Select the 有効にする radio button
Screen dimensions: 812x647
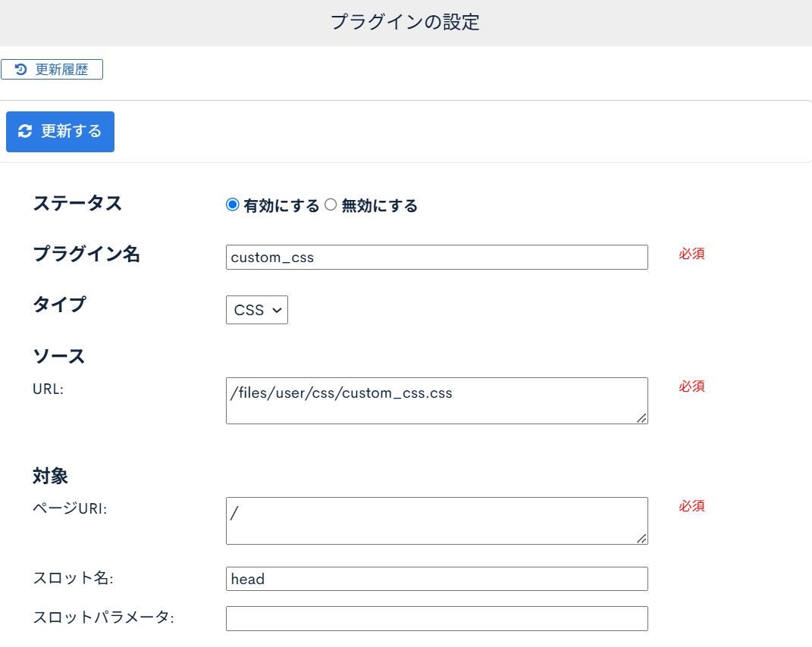click(x=233, y=205)
